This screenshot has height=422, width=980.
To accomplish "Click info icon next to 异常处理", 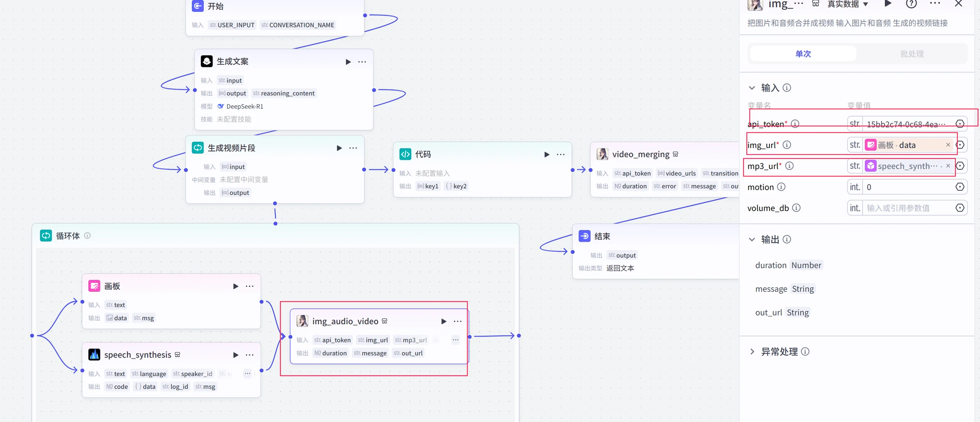I will click(805, 352).
